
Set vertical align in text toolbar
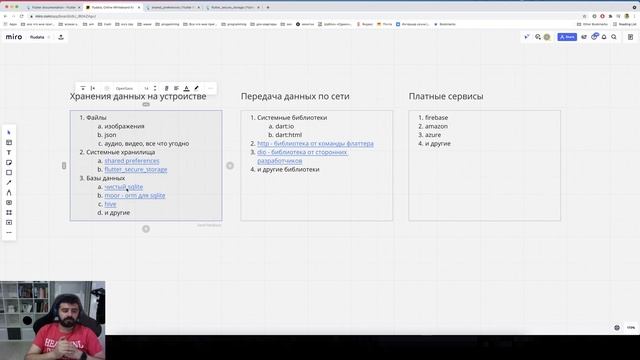coord(83,88)
